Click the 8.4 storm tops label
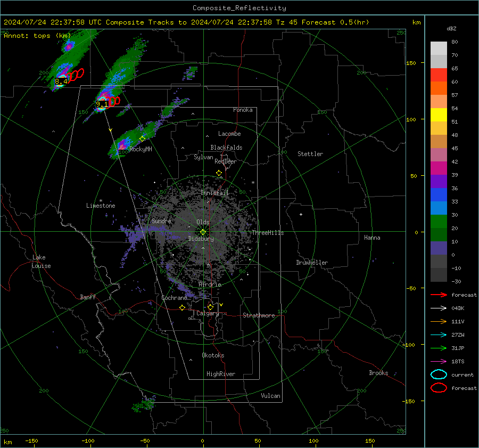 click(61, 82)
